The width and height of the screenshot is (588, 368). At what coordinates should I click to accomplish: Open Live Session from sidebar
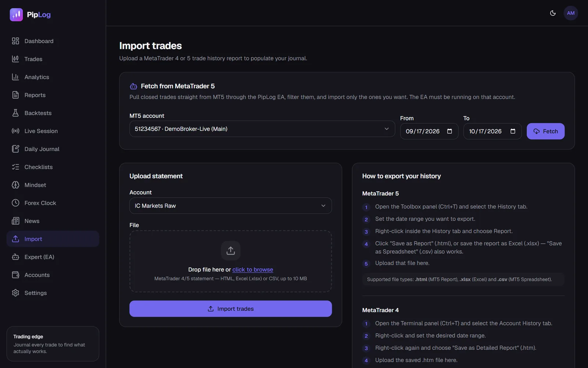pyautogui.click(x=53, y=131)
